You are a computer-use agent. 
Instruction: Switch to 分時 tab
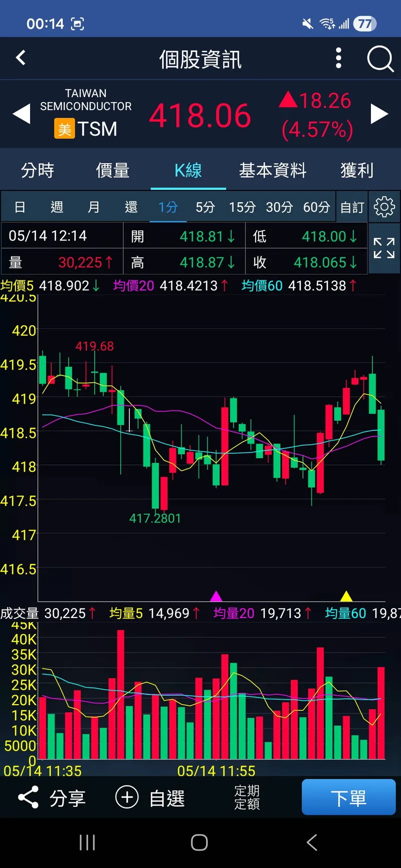point(38,170)
